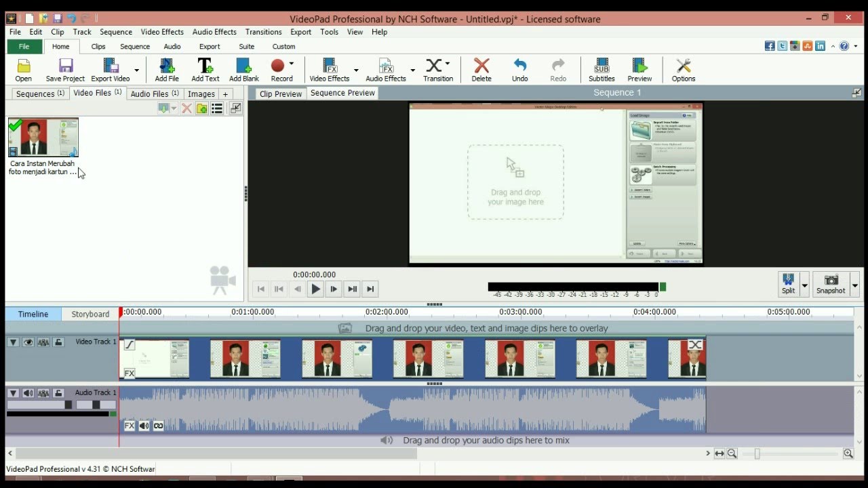Click the fade curve icon on the first video clip
The image size is (868, 488).
coord(129,345)
